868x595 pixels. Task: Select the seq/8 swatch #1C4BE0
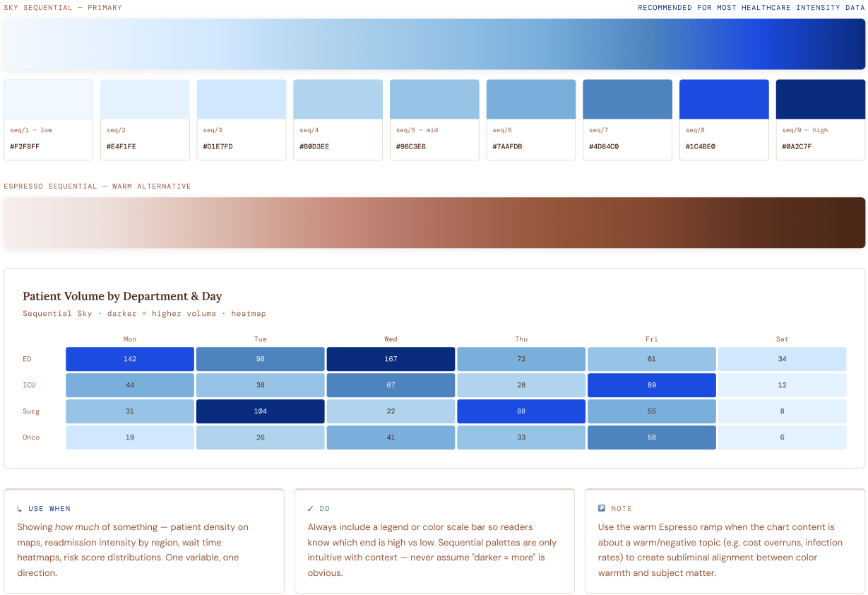pos(724,119)
